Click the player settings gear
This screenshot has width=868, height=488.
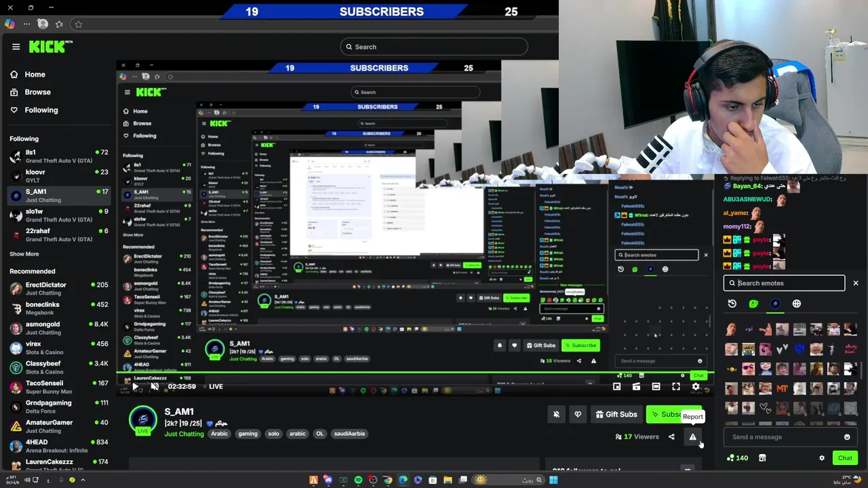tap(696, 386)
